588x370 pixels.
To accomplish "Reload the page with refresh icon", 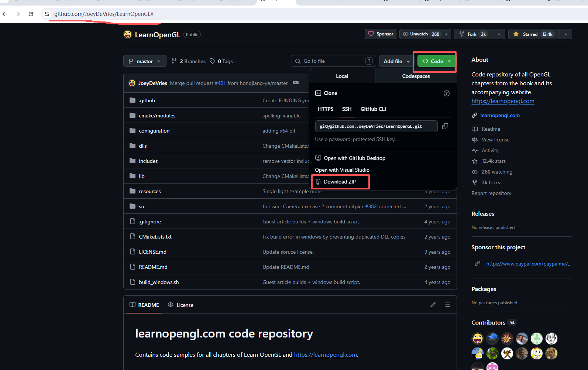I will [31, 14].
